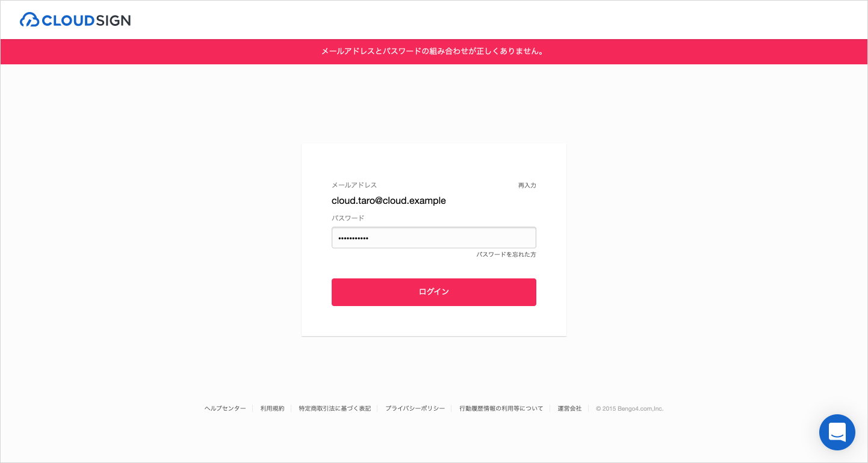Viewport: 868px width, 463px height.
Task: Focus the パスワード password input field
Action: point(434,238)
